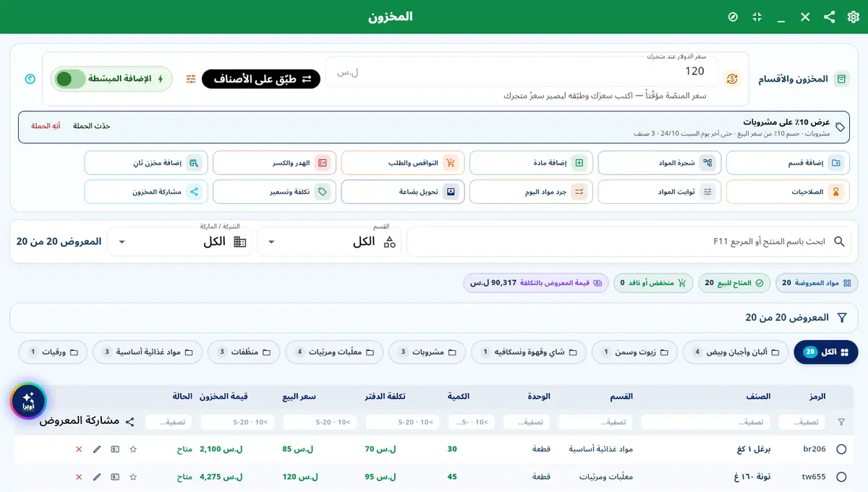Edit تونة ١٦٠ غ with pencil icon

[97, 477]
